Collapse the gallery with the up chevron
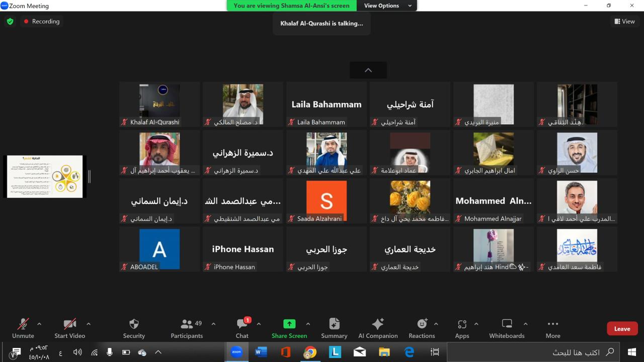This screenshot has height=362, width=644. coord(368,70)
